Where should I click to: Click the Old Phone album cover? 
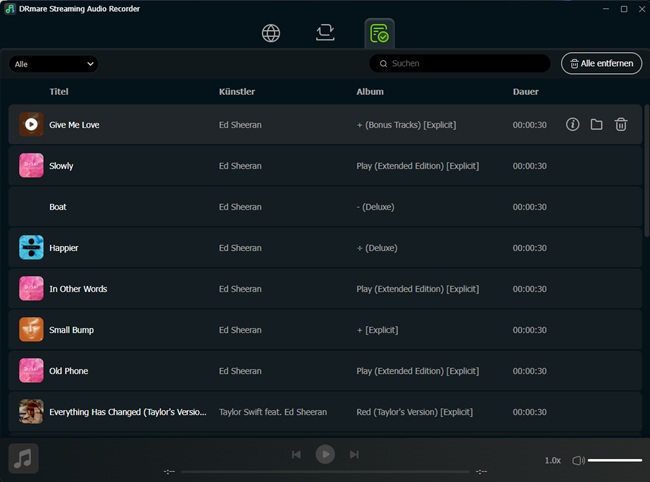click(31, 371)
